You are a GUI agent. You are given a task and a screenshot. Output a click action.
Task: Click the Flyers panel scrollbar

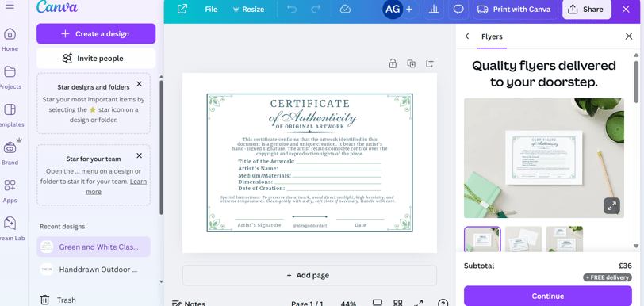click(x=636, y=82)
